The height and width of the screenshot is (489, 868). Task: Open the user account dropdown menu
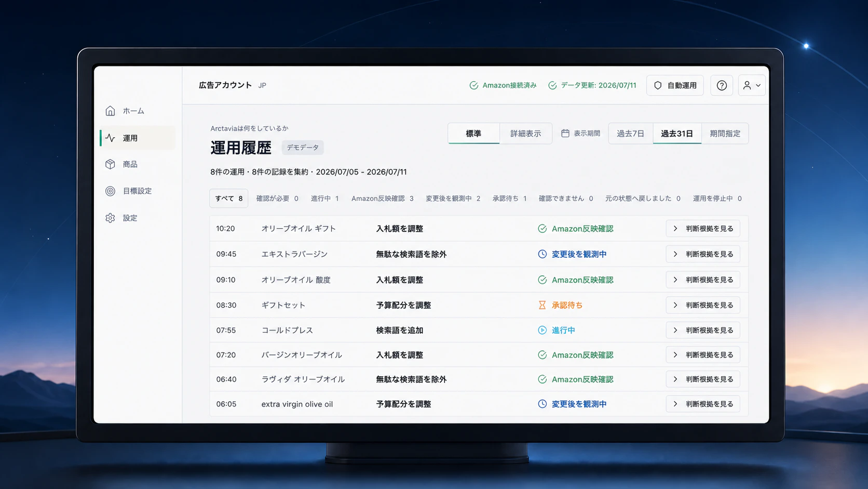point(751,85)
